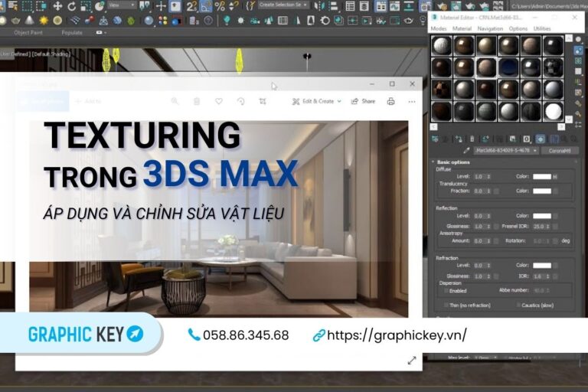Select the Select and Uniform Scale tool
Image resolution: width=588 pixels, height=392 pixels.
tap(86, 6)
